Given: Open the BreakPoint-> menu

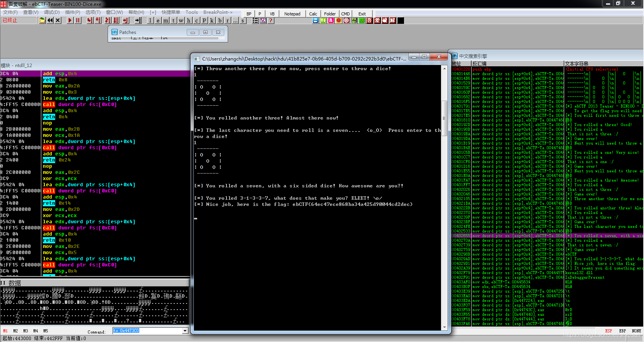Looking at the screenshot, I should (x=218, y=12).
